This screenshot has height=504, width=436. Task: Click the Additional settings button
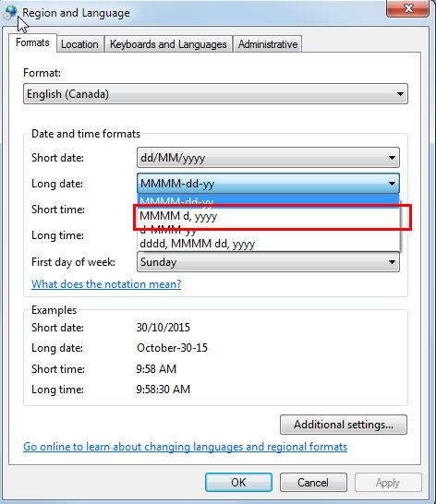(x=344, y=425)
